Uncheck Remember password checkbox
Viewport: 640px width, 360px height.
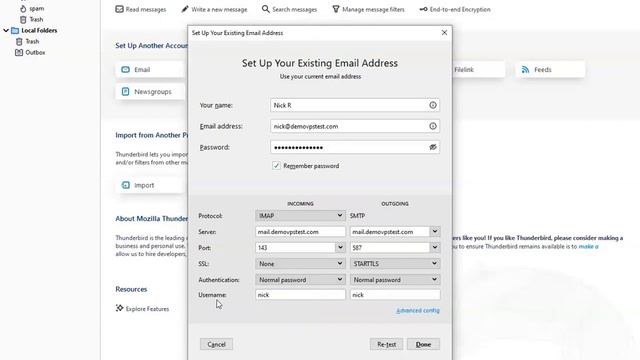tap(276, 166)
